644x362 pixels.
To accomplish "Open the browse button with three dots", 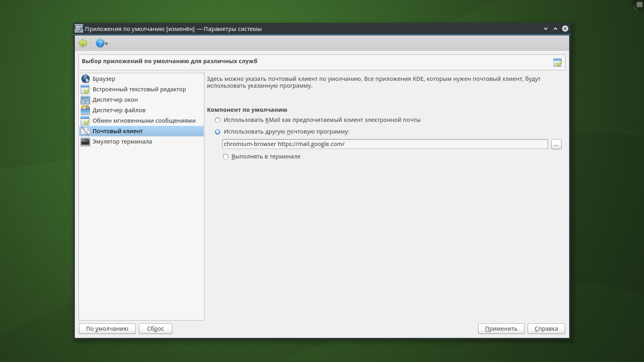I will click(556, 144).
